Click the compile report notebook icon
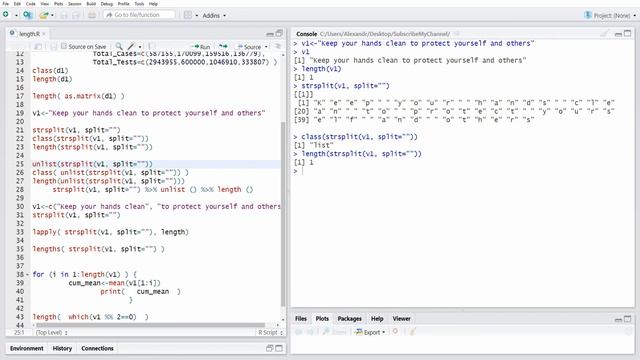Viewport: 640px width, 360px height. pyautogui.click(x=151, y=47)
